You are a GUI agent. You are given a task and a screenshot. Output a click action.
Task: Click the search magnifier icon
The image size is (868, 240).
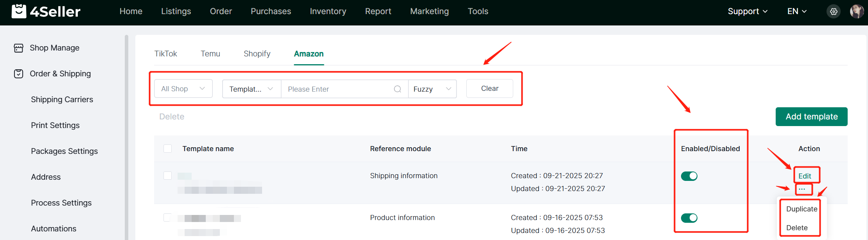397,89
